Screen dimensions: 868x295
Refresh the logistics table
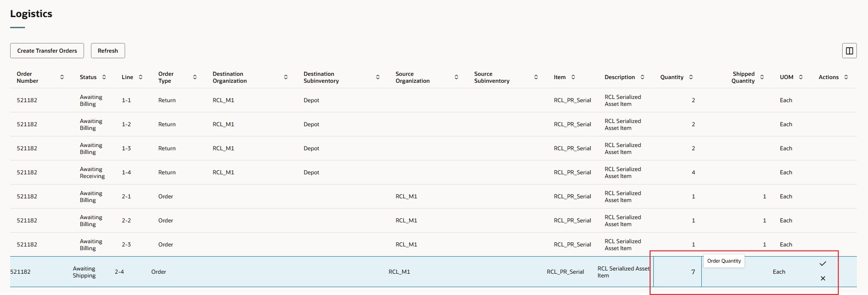coord(108,51)
